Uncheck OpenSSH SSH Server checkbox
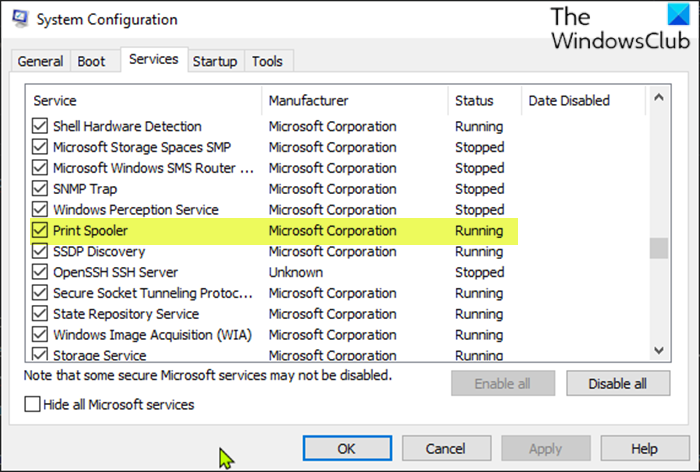The height and width of the screenshot is (472, 700). click(x=40, y=273)
